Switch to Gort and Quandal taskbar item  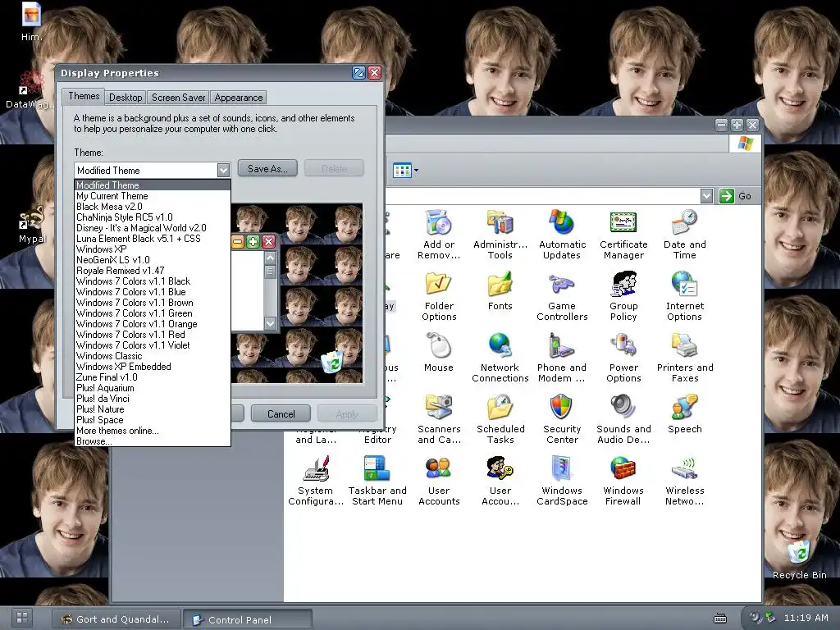pos(116,619)
